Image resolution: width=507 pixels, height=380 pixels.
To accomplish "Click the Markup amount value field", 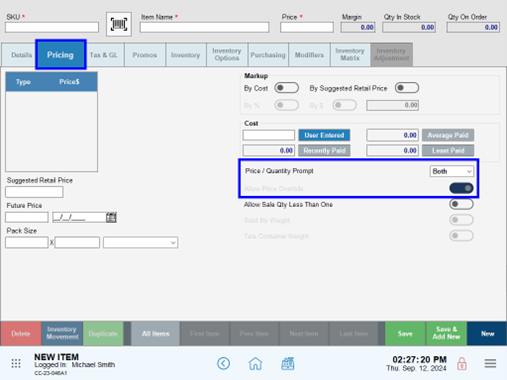I will (x=393, y=105).
